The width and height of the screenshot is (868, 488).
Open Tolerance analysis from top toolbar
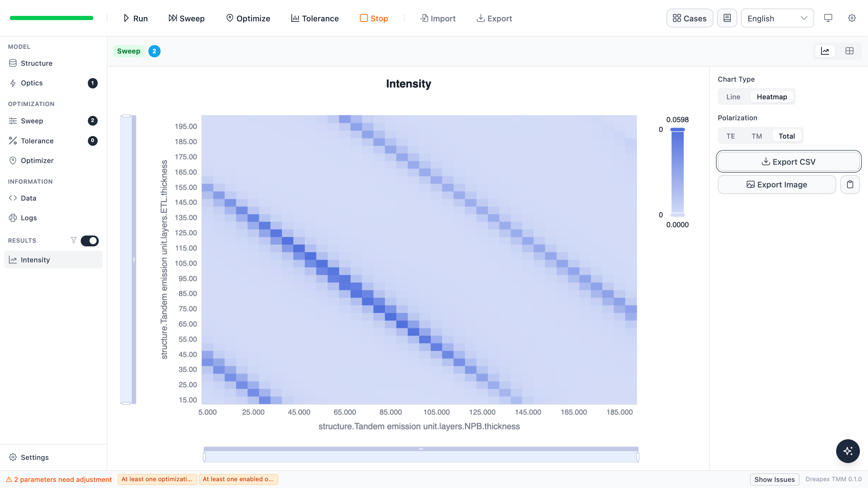pos(315,18)
